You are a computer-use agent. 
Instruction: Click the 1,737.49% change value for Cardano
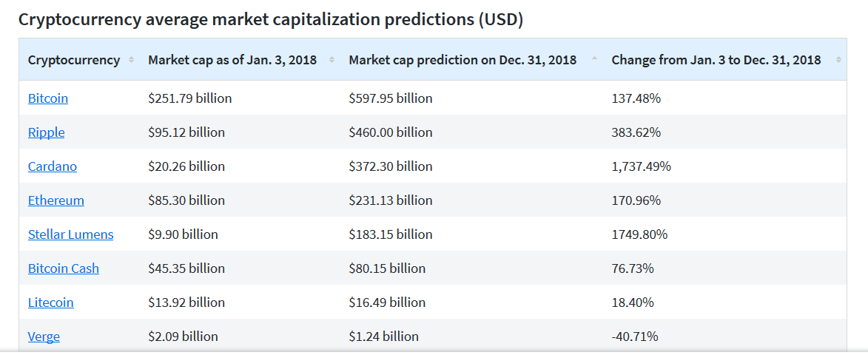(642, 166)
